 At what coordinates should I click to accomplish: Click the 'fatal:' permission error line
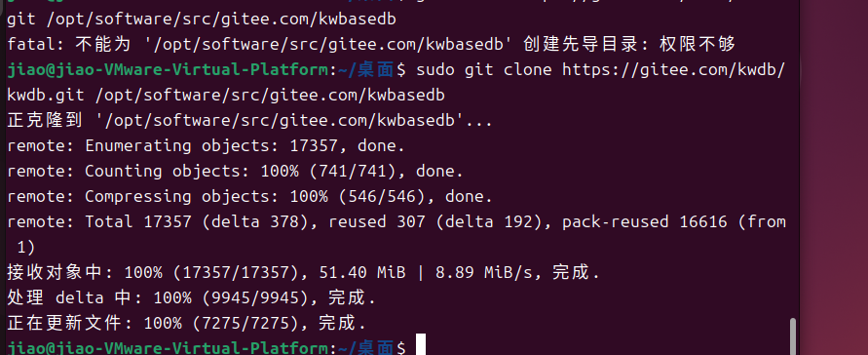point(371,44)
